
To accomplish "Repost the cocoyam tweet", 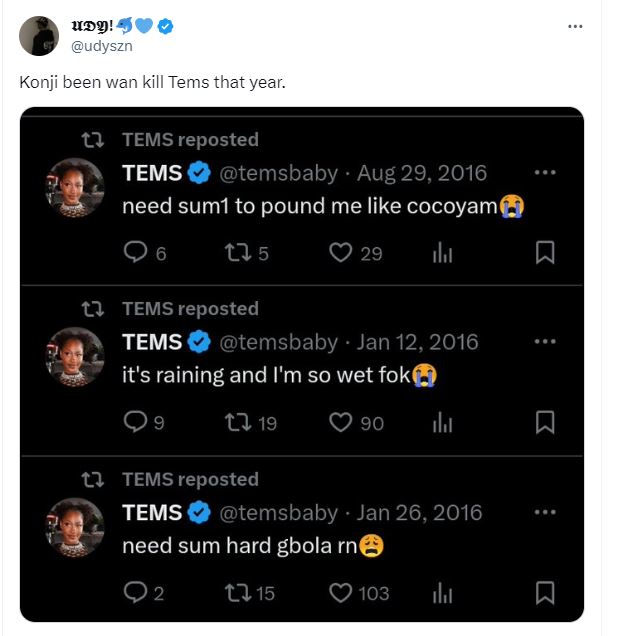I will click(x=237, y=253).
